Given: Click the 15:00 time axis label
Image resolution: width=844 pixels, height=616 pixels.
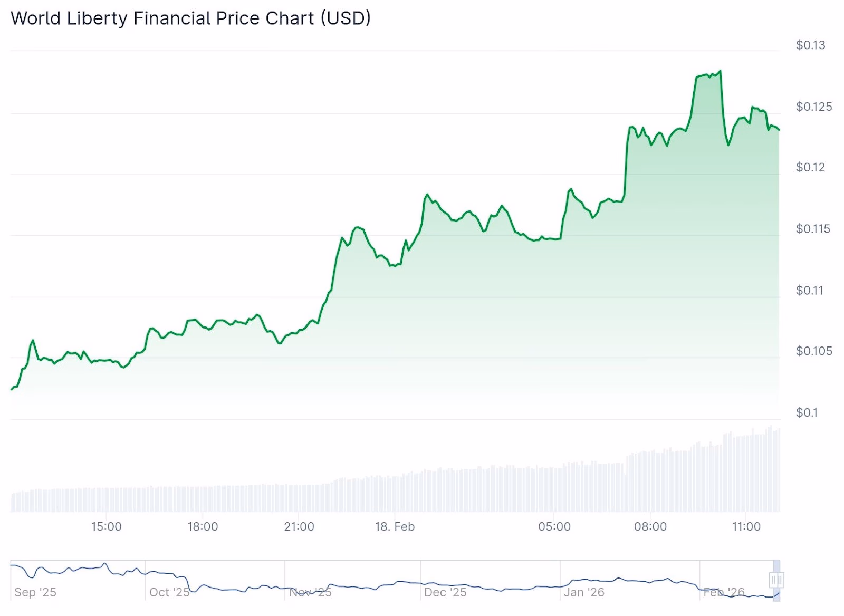Looking at the screenshot, I should [106, 526].
